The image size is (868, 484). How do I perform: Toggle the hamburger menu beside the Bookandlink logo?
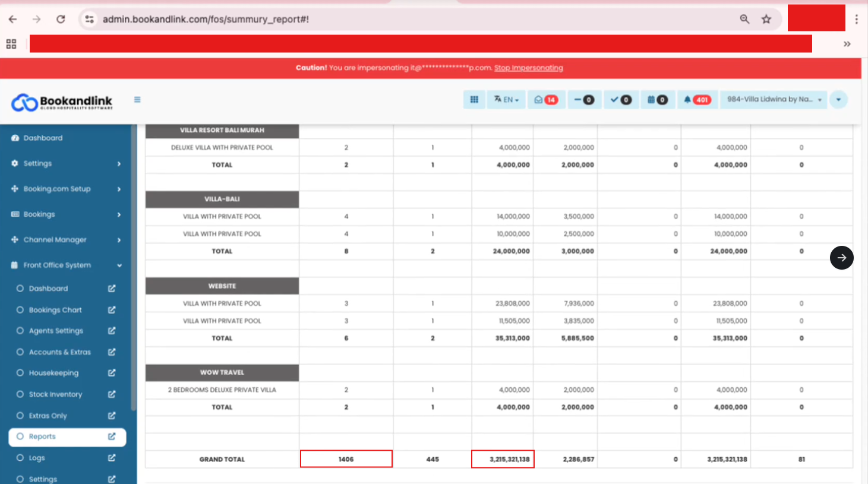tap(137, 100)
